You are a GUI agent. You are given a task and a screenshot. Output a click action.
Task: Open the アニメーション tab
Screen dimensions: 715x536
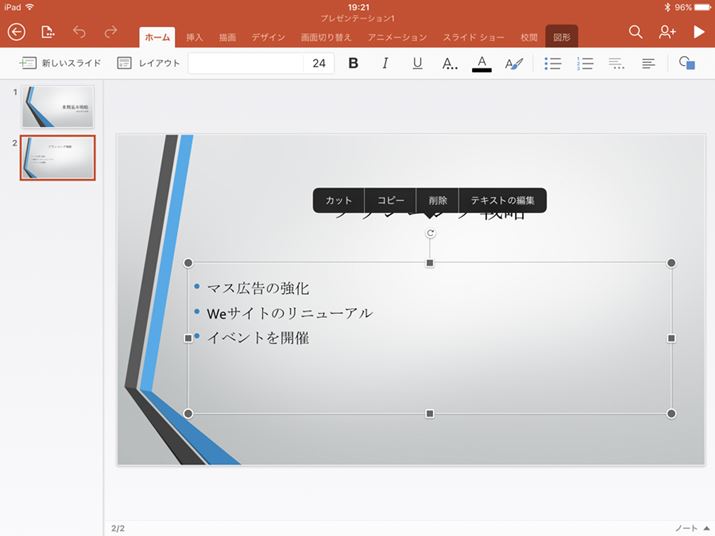coord(397,37)
